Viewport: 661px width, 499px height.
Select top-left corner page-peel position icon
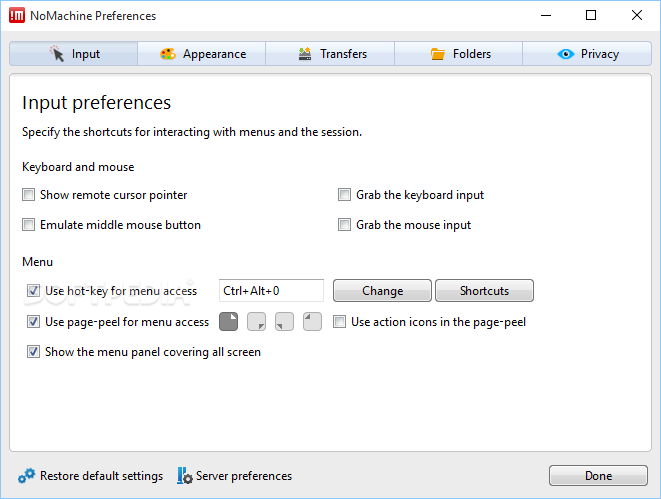pos(312,322)
